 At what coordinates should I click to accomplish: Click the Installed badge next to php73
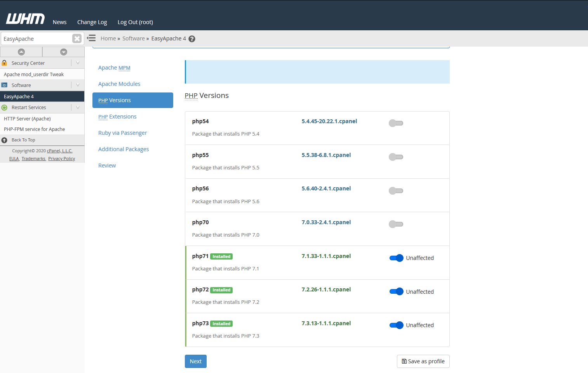click(221, 324)
